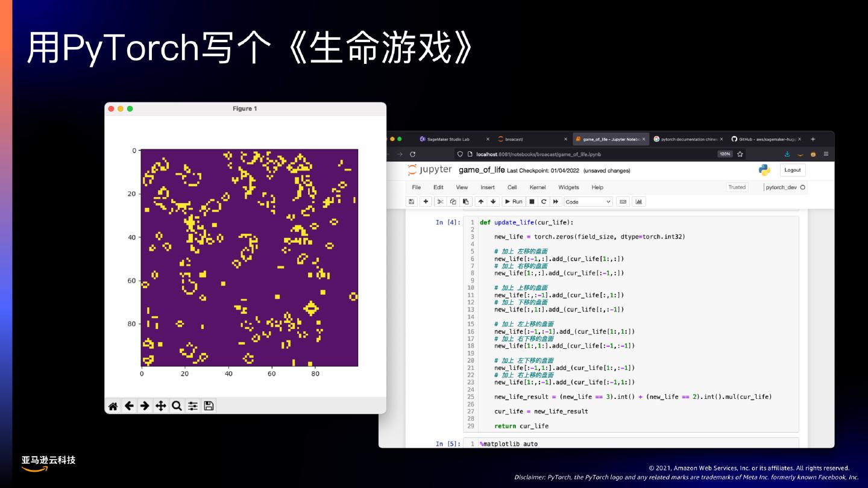Bookmark this page with the star icon
This screenshot has height=488, width=868.
740,154
